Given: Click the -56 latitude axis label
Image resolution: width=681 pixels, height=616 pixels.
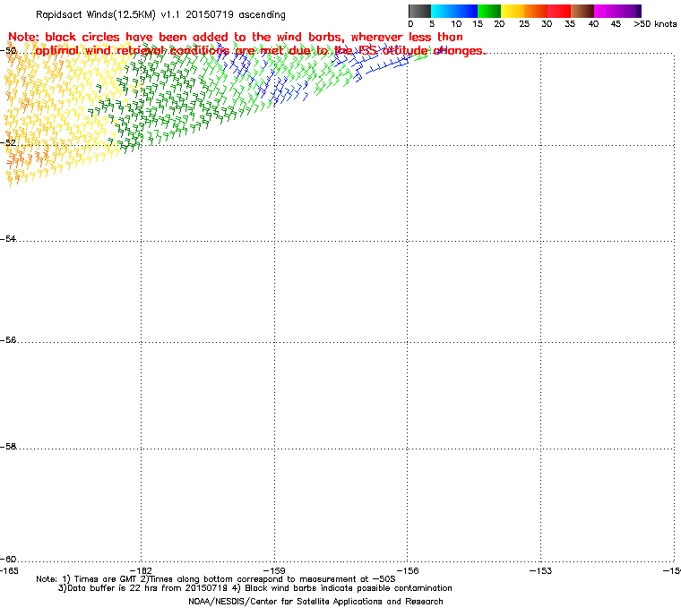Looking at the screenshot, I should (x=9, y=340).
